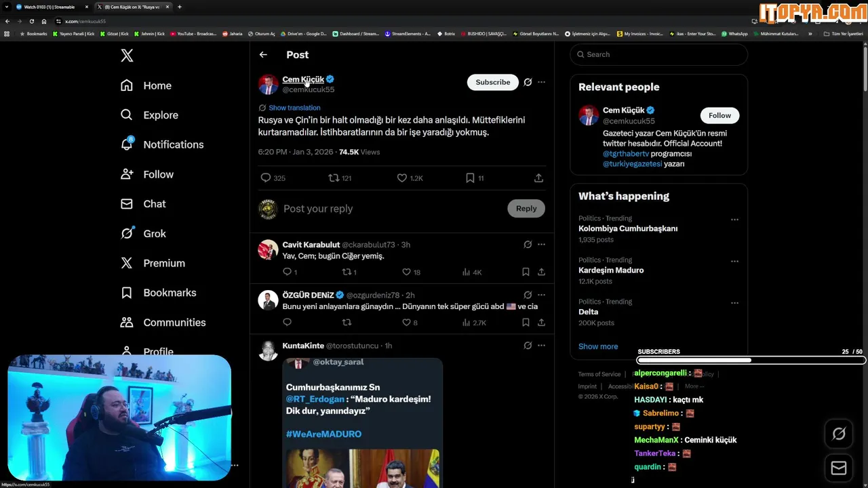This screenshot has height=488, width=868.
Task: Bookmark Cavit Karabulut's reply
Action: click(526, 272)
